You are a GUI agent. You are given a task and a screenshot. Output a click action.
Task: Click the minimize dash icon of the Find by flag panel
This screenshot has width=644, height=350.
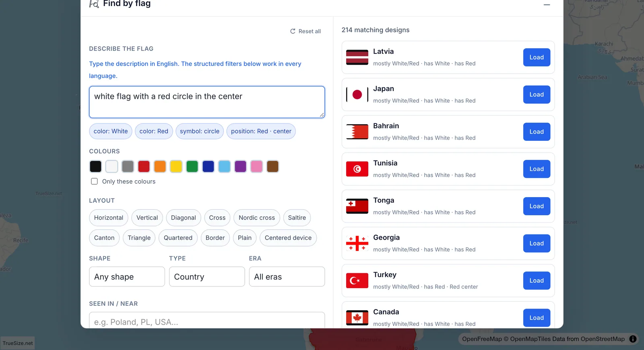547,5
